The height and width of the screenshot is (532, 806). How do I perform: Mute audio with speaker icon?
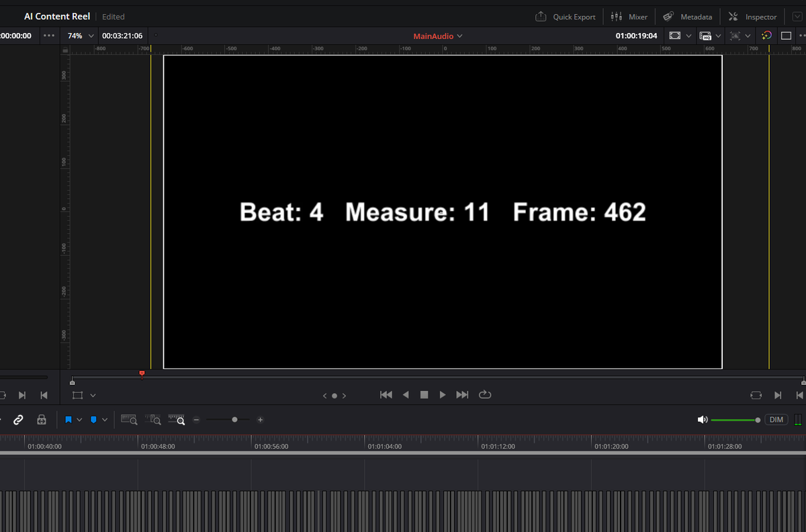(x=703, y=420)
